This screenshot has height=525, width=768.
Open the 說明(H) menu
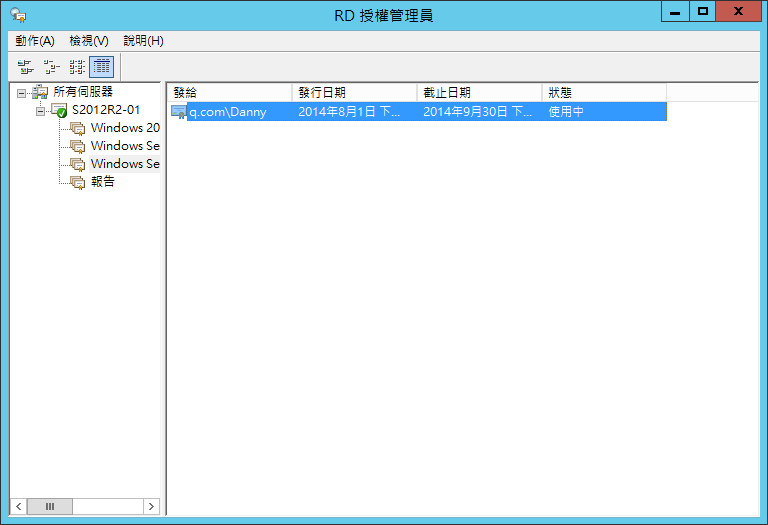point(144,41)
